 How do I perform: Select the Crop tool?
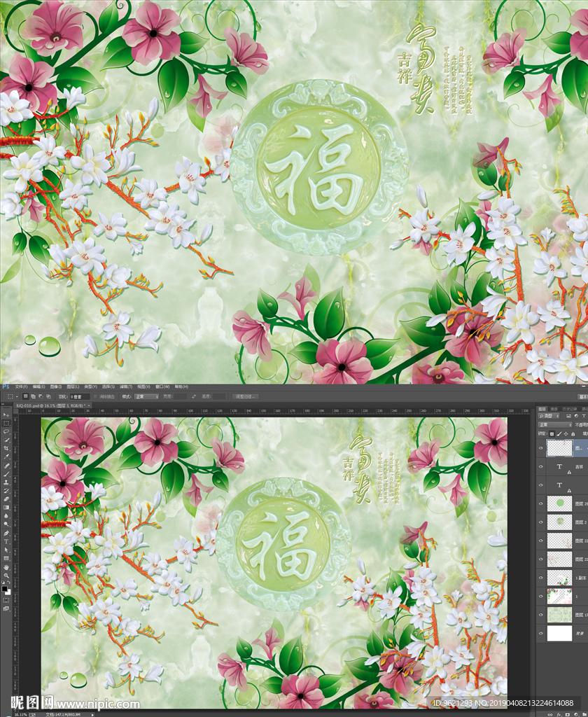coord(6,448)
